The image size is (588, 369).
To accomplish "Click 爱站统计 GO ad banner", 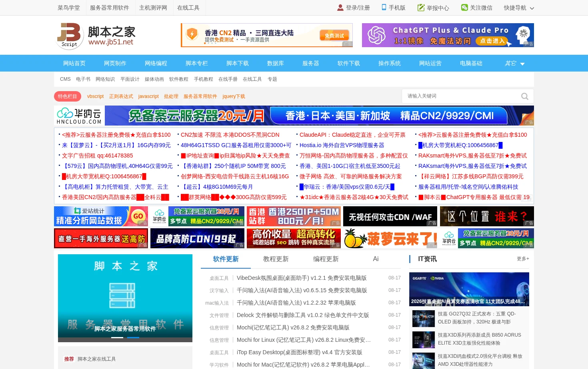I will [x=101, y=216].
